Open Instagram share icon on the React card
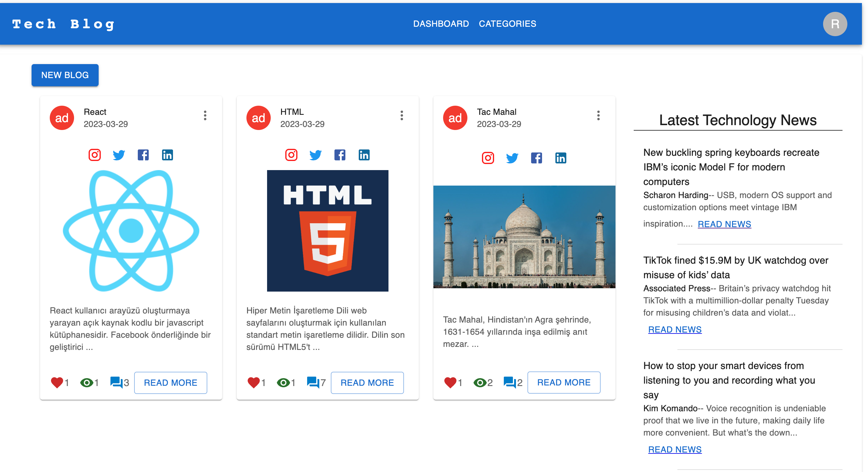 (95, 155)
